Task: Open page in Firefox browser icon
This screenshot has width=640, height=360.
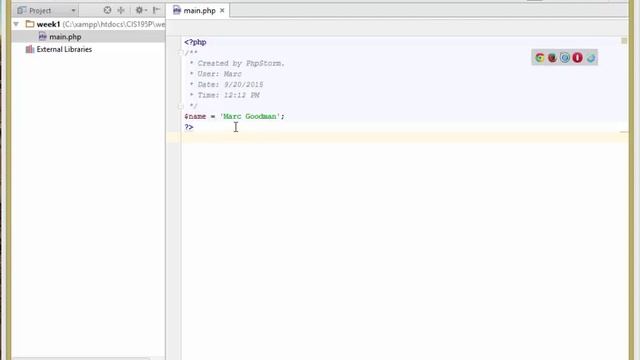Action: 552,58
